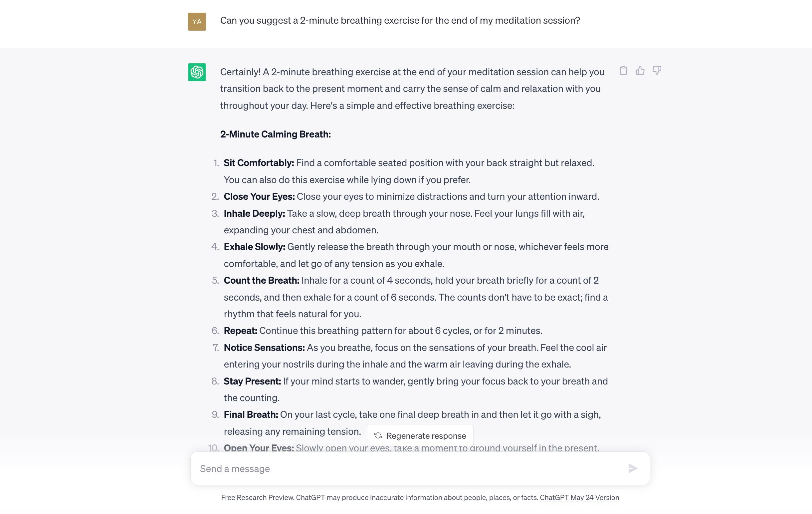Click the "Final Breath" step label
Screen dimensions: 812x514
251,415
